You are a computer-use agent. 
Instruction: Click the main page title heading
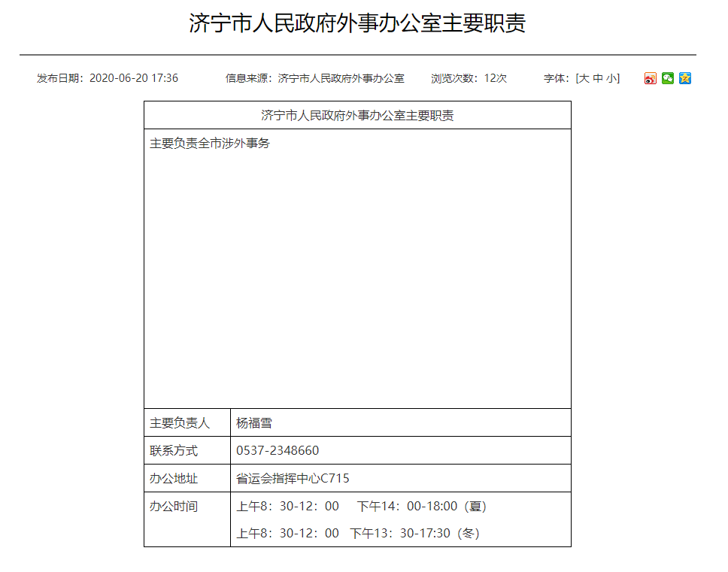pyautogui.click(x=357, y=23)
